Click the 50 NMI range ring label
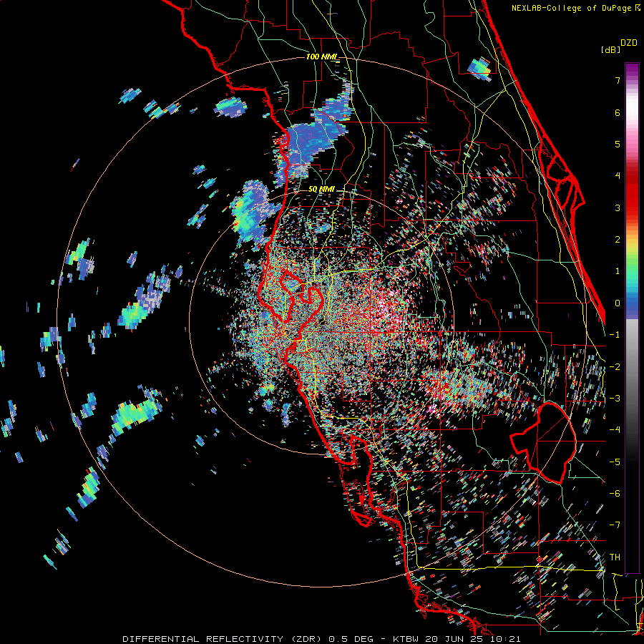This screenshot has height=644, width=644. [x=321, y=189]
